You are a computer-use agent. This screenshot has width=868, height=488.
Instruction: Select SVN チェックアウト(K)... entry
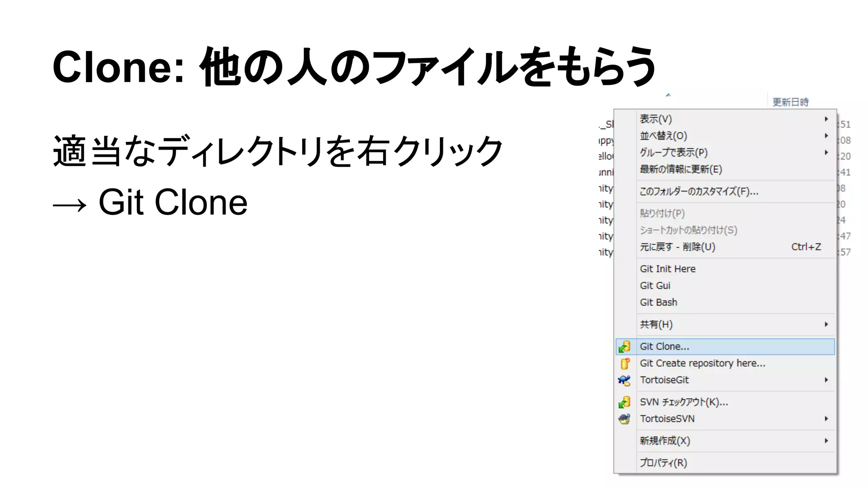click(725, 402)
